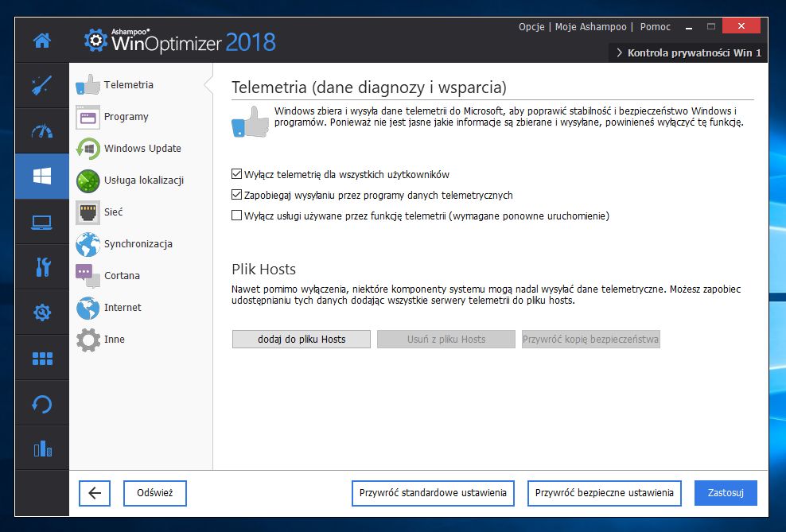
Task: Go back with the left arrow button
Action: tap(94, 493)
